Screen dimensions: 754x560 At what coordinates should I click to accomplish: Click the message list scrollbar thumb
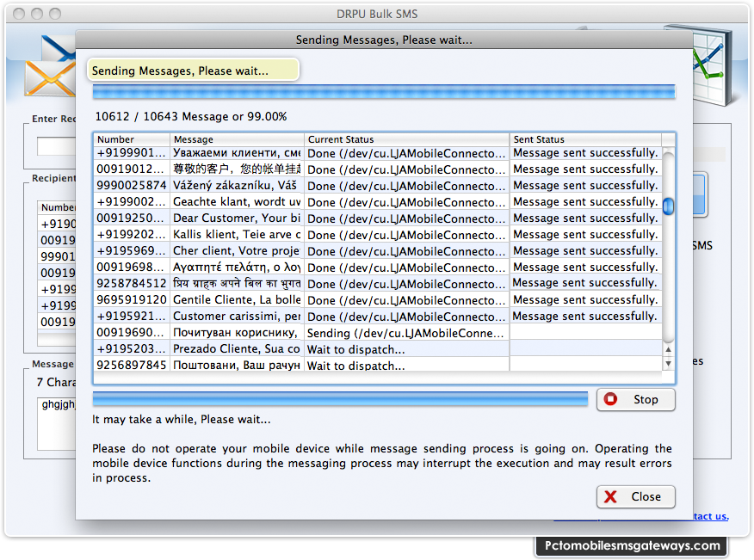click(669, 206)
